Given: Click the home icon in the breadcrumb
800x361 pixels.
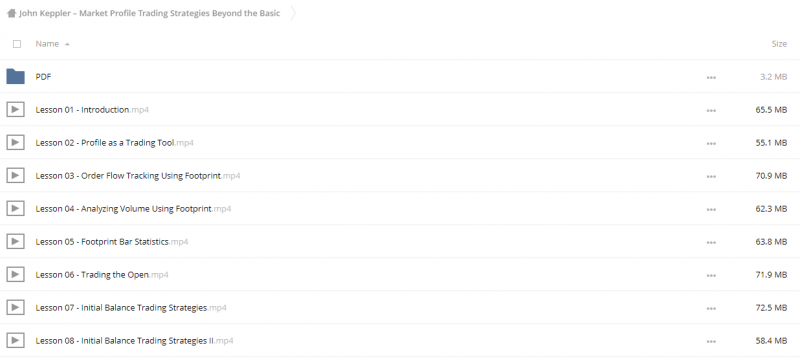Looking at the screenshot, I should pos(11,14).
